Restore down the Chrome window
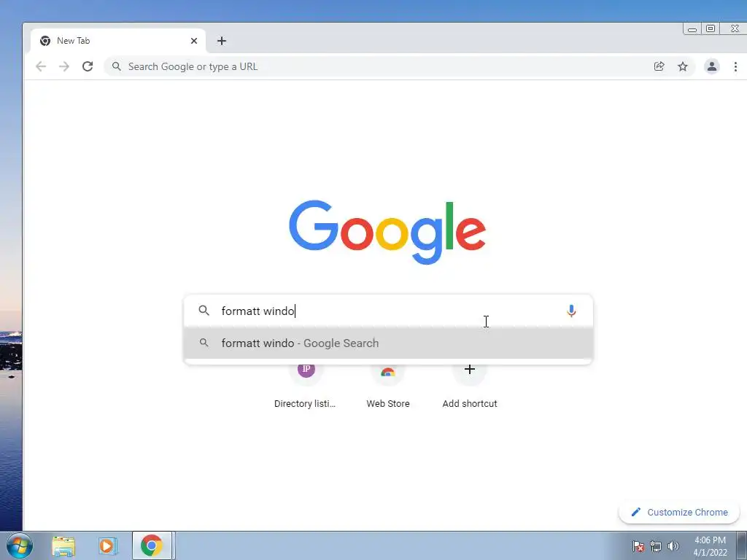 [711, 28]
